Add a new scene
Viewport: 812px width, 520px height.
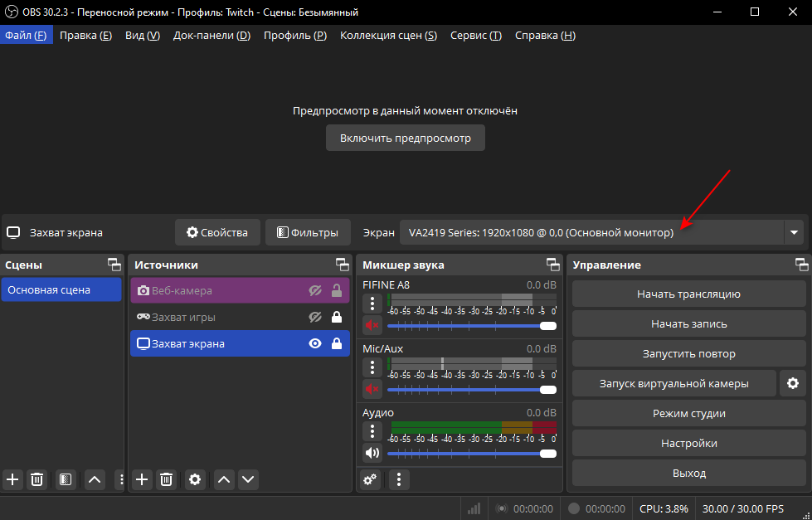[x=12, y=479]
